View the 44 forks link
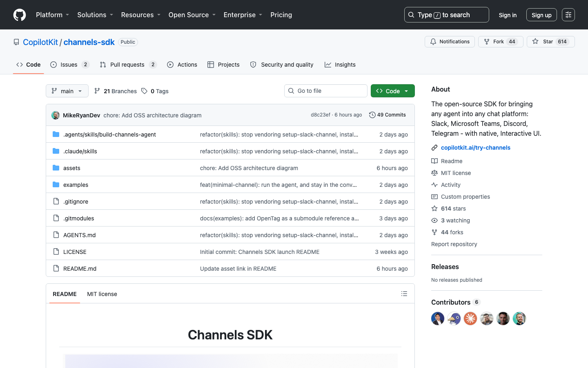This screenshot has height=368, width=588. pyautogui.click(x=447, y=232)
